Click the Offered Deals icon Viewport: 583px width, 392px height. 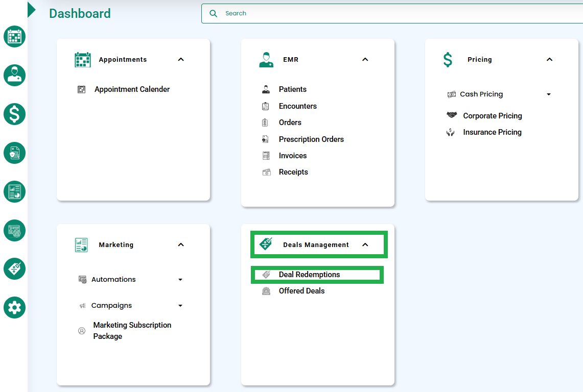[x=266, y=291]
